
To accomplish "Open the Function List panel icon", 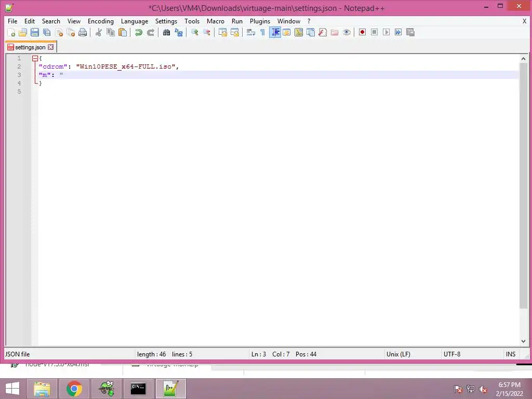I will [323, 33].
